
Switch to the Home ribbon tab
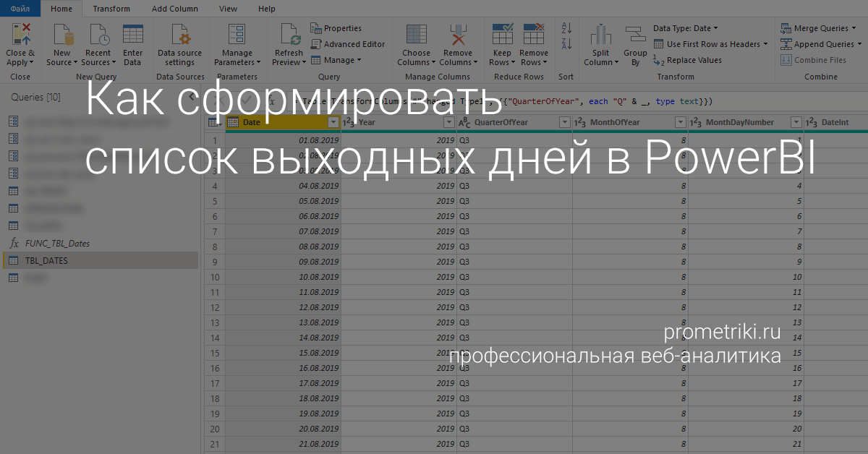pos(61,9)
